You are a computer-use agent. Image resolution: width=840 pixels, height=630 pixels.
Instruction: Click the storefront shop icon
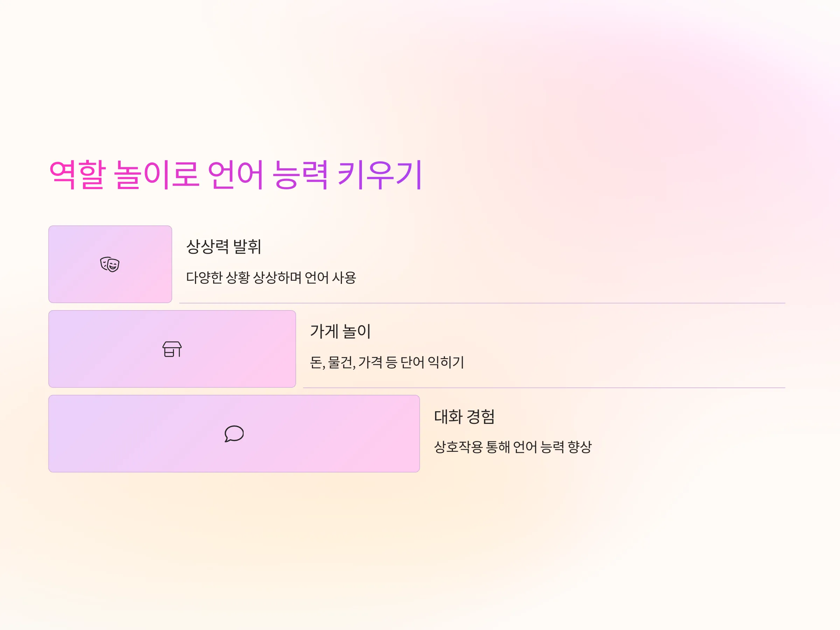tap(172, 349)
